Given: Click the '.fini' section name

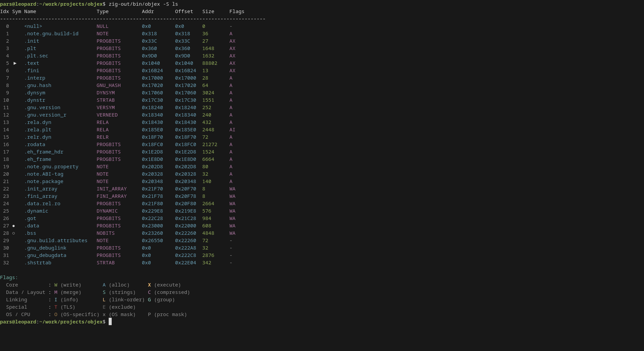Looking at the screenshot, I should click(32, 71).
